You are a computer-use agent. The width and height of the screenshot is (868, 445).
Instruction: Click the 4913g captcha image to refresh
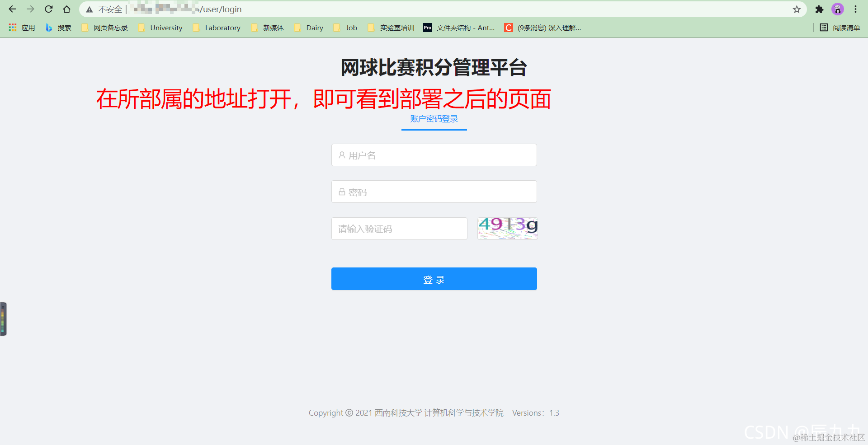pyautogui.click(x=507, y=228)
